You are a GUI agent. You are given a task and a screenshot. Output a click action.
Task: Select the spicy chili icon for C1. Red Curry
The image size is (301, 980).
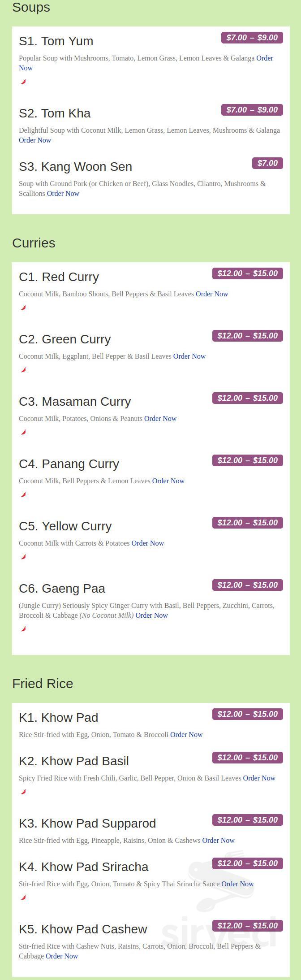click(x=24, y=308)
